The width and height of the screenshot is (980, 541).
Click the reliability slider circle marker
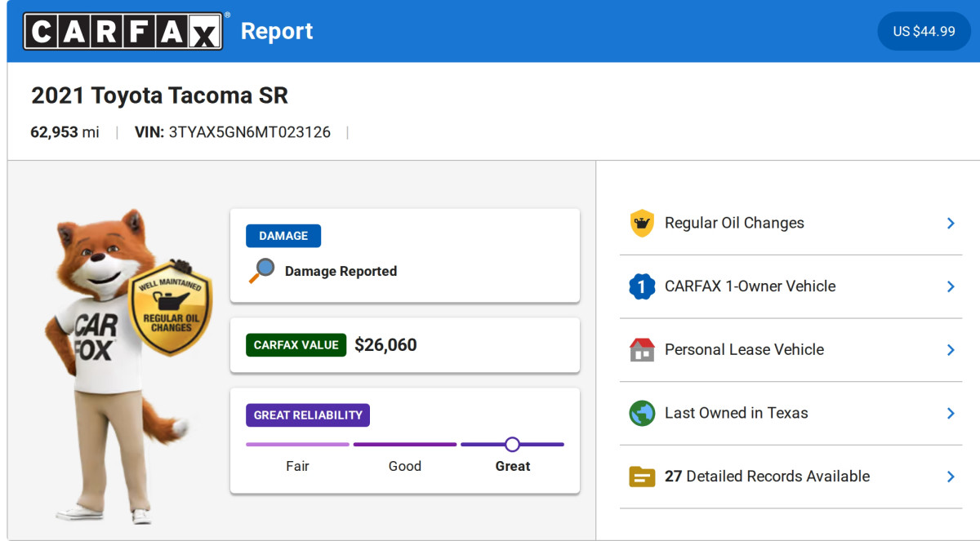tap(512, 445)
